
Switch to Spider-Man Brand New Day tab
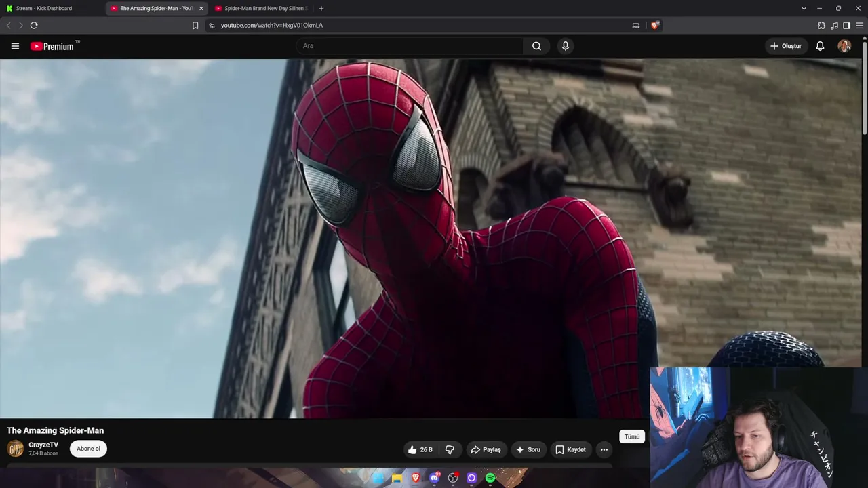[260, 8]
